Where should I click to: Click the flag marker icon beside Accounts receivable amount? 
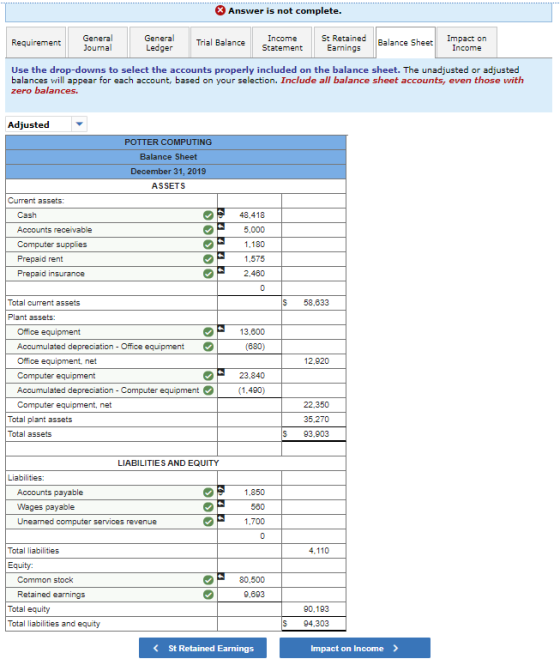click(x=221, y=226)
